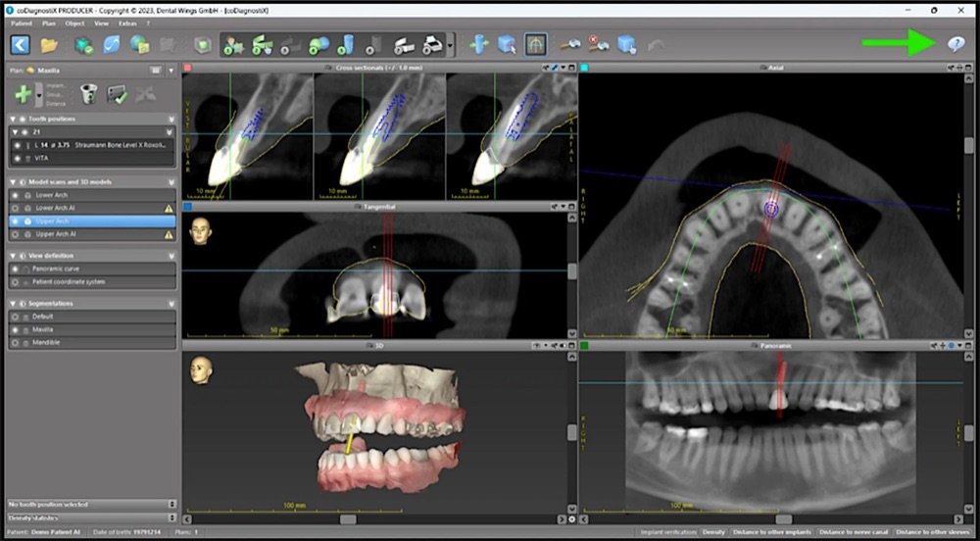Select the Panoramic curve radio option

17,269
